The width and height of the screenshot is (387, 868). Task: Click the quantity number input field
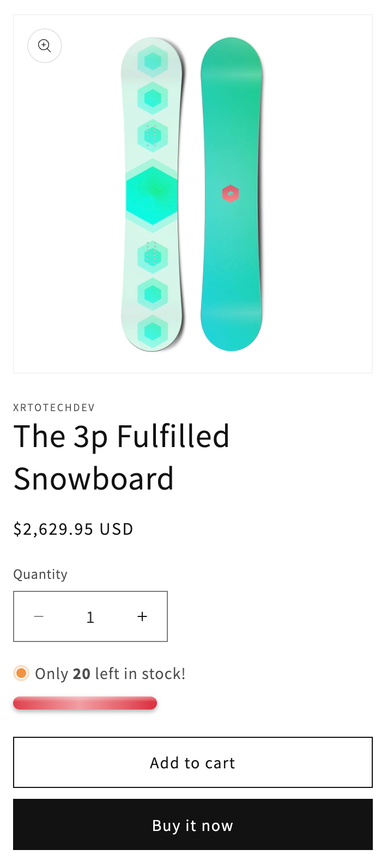pos(90,616)
